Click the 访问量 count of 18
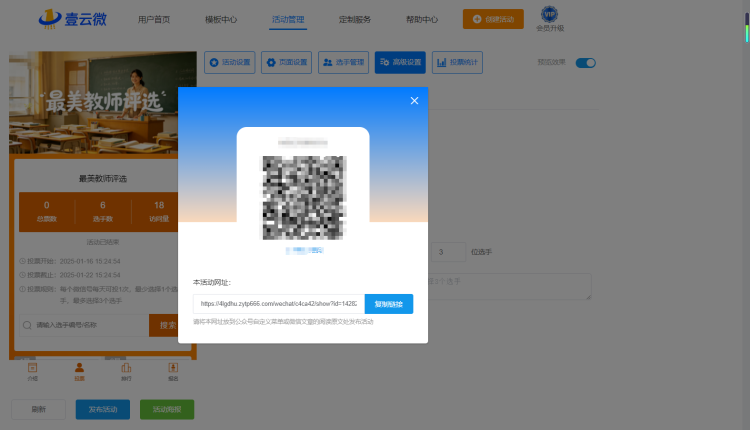Viewport: 750px width, 430px height. pyautogui.click(x=159, y=205)
